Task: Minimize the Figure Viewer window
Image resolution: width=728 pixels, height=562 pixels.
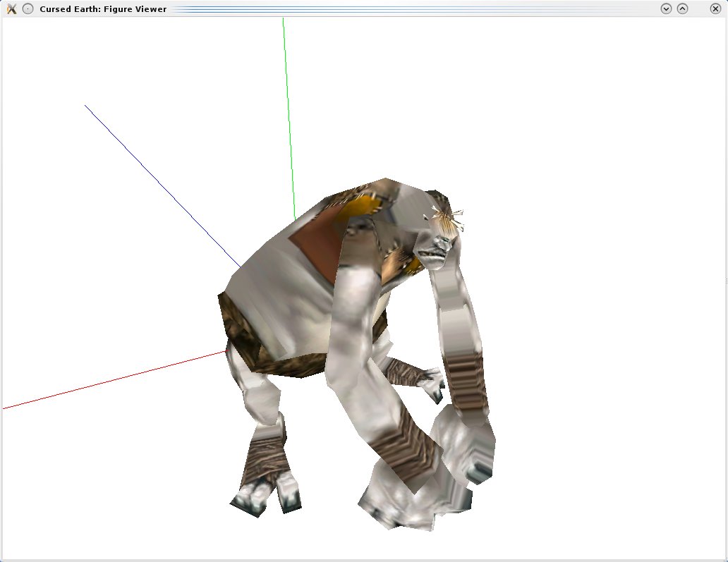Action: click(665, 9)
